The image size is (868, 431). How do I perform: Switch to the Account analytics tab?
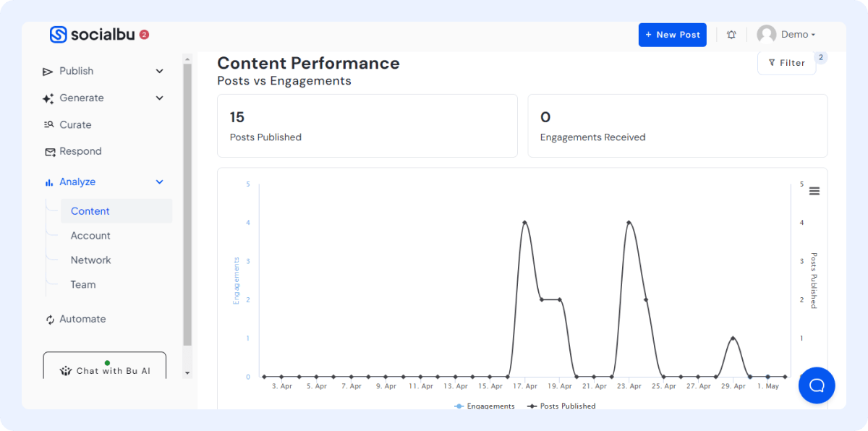[90, 235]
